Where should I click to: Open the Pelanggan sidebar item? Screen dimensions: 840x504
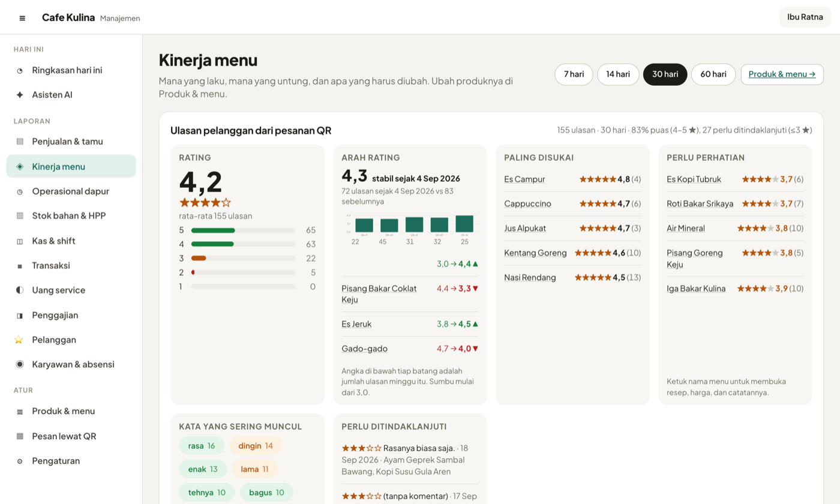point(71,340)
